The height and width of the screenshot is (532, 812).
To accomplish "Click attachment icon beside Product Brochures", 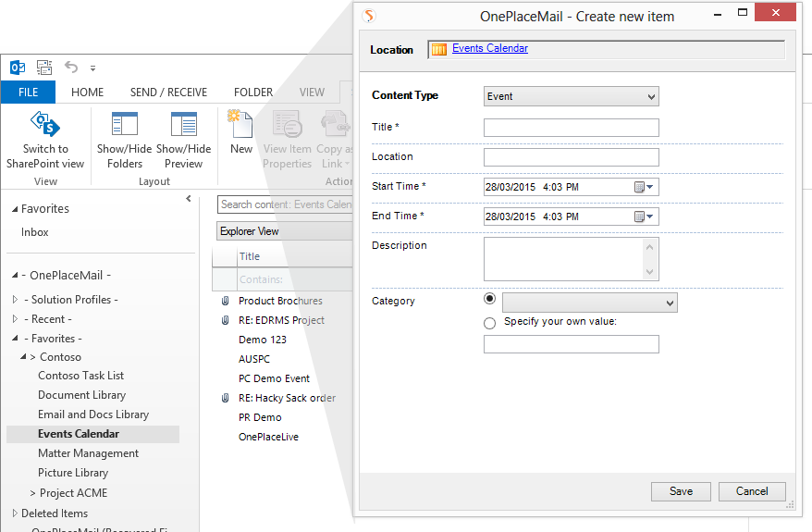I will click(x=225, y=301).
